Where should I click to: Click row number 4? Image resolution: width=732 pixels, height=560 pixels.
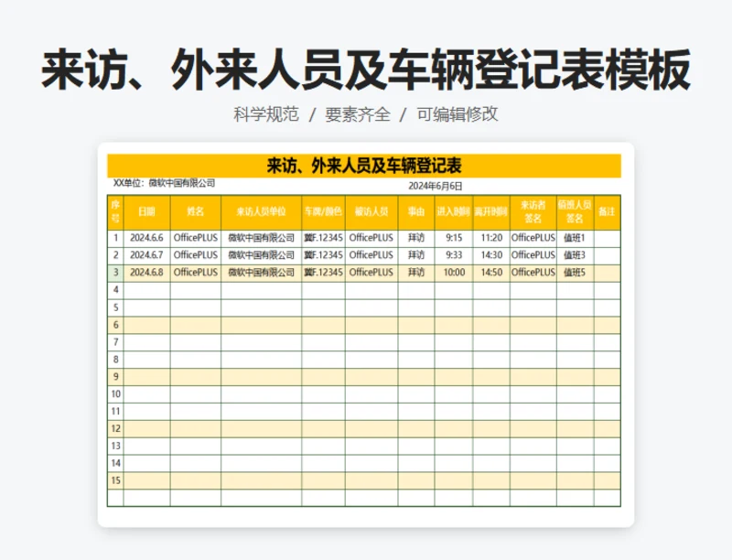pyautogui.click(x=116, y=290)
